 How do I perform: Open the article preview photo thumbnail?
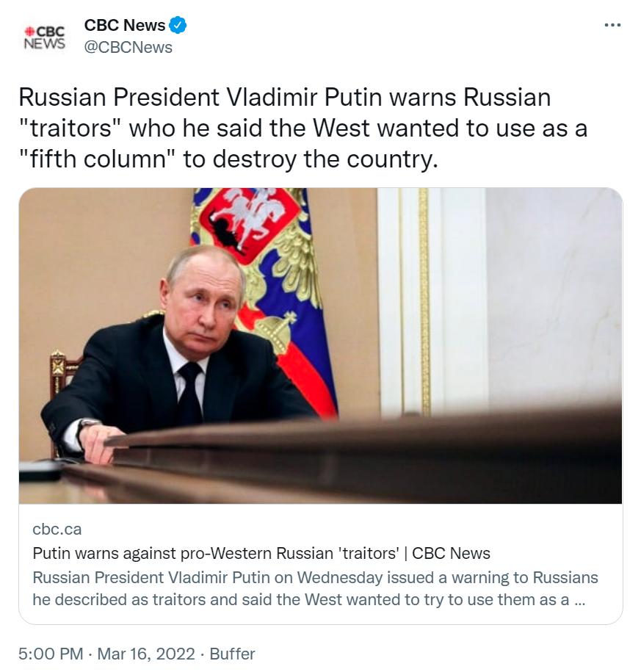click(320, 346)
